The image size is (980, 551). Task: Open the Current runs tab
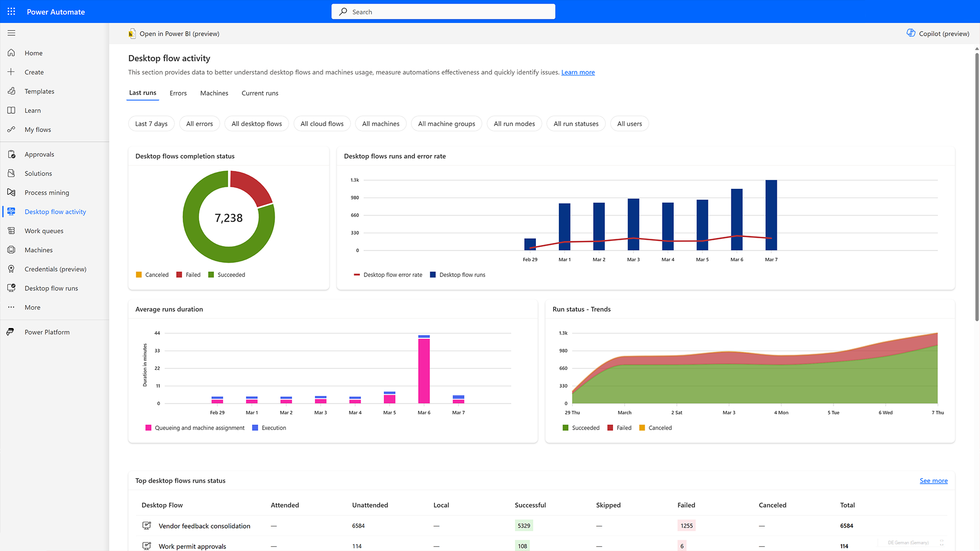260,93
